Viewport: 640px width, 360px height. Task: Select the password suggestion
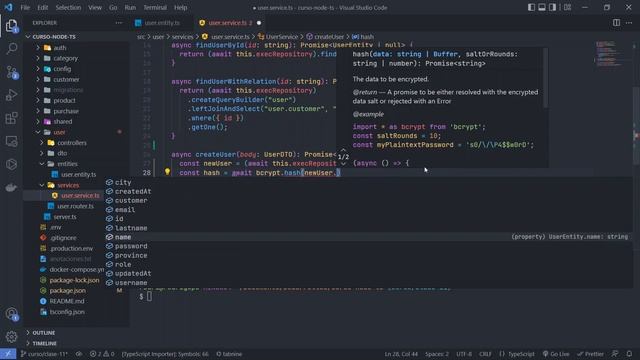[x=131, y=246]
